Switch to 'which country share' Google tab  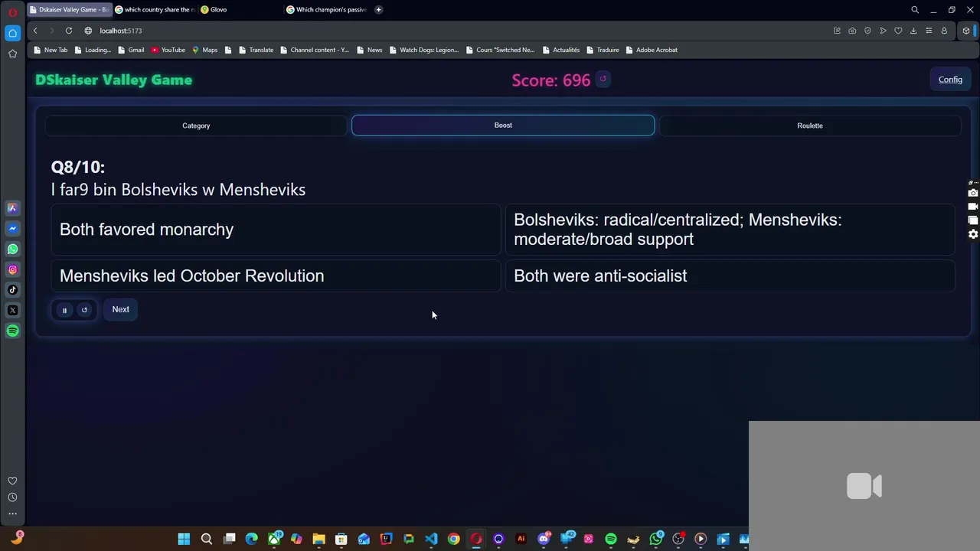coord(155,9)
